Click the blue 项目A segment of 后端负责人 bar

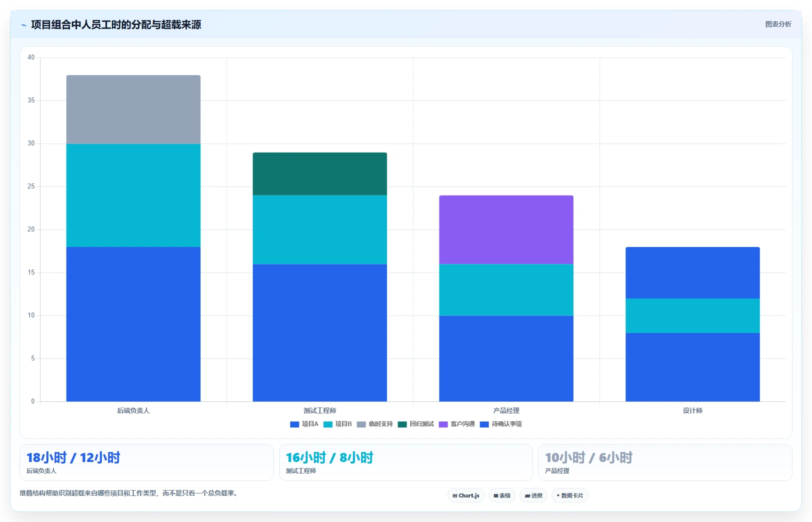coord(133,324)
